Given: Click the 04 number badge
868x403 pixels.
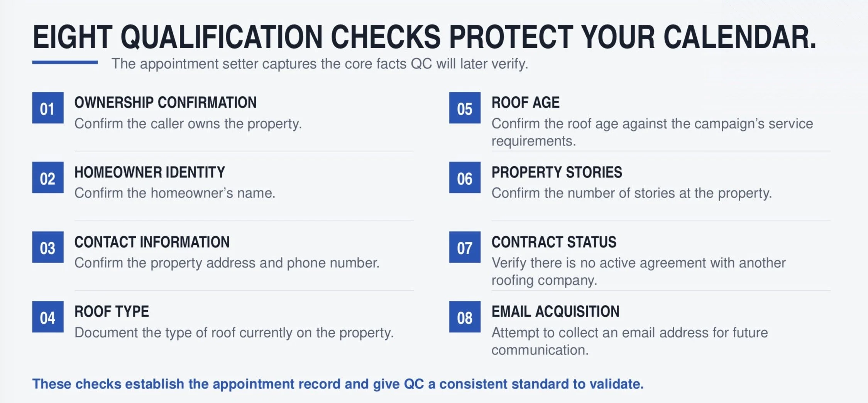Looking at the screenshot, I should click(x=48, y=317).
